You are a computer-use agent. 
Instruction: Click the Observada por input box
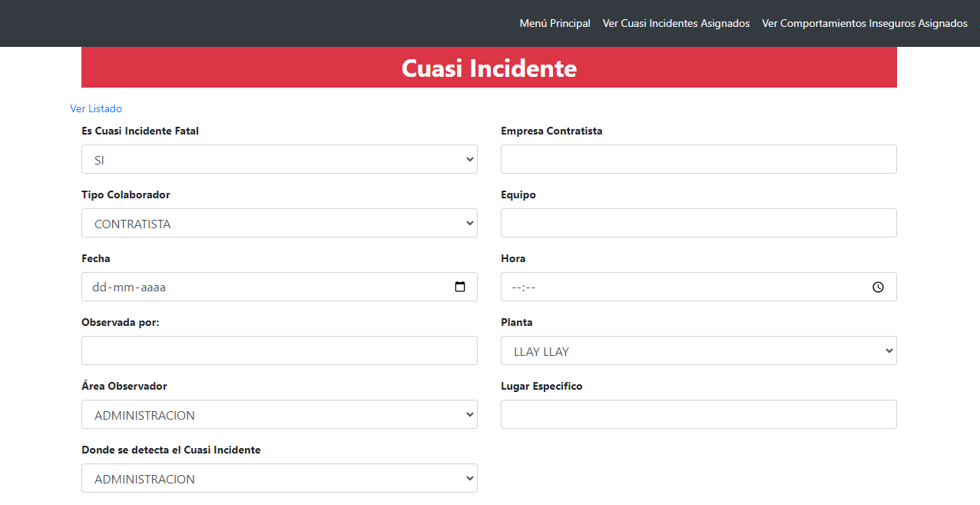point(279,351)
